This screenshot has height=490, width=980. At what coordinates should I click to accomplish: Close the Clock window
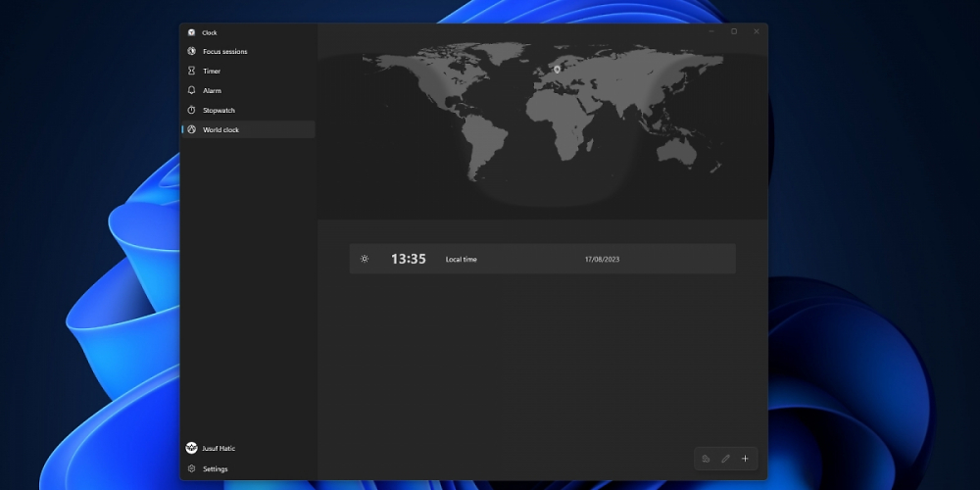tap(757, 31)
